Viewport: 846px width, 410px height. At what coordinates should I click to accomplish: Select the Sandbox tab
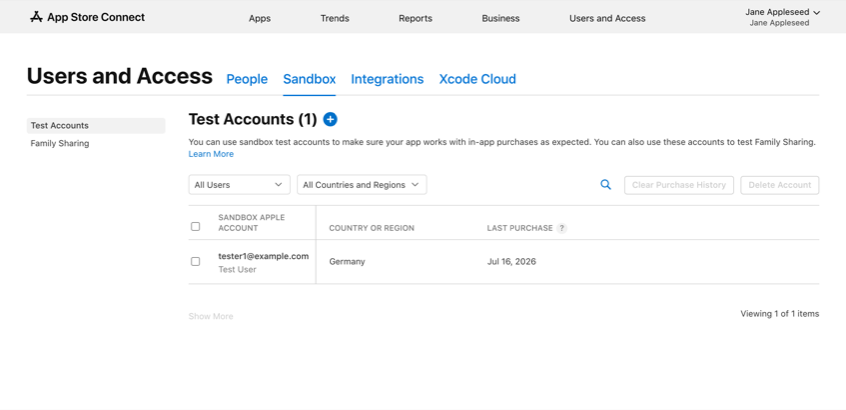(310, 79)
